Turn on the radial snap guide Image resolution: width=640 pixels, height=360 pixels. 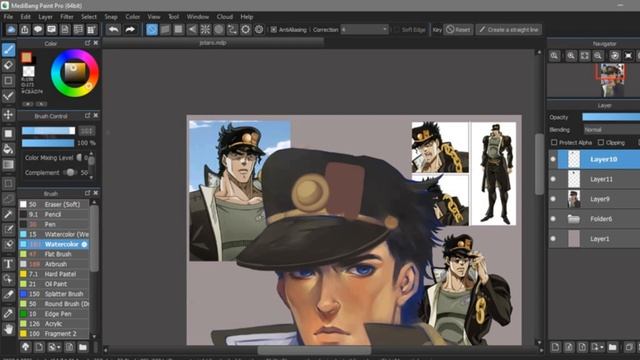(x=205, y=29)
